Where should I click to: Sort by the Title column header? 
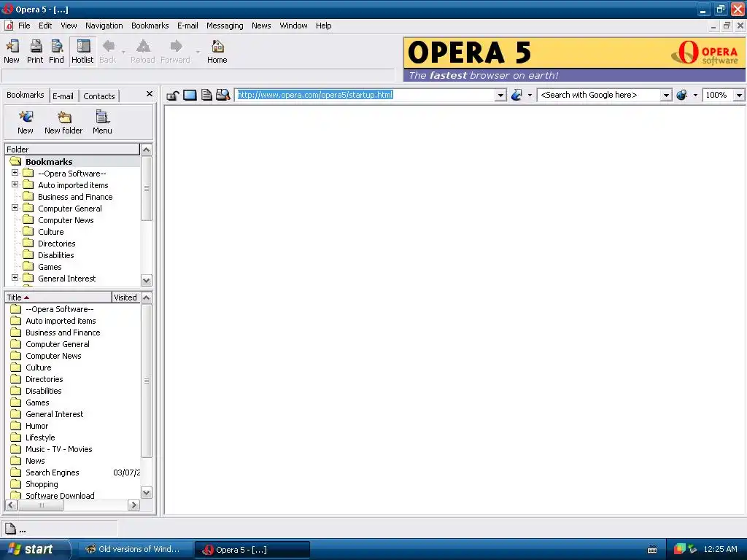click(58, 297)
